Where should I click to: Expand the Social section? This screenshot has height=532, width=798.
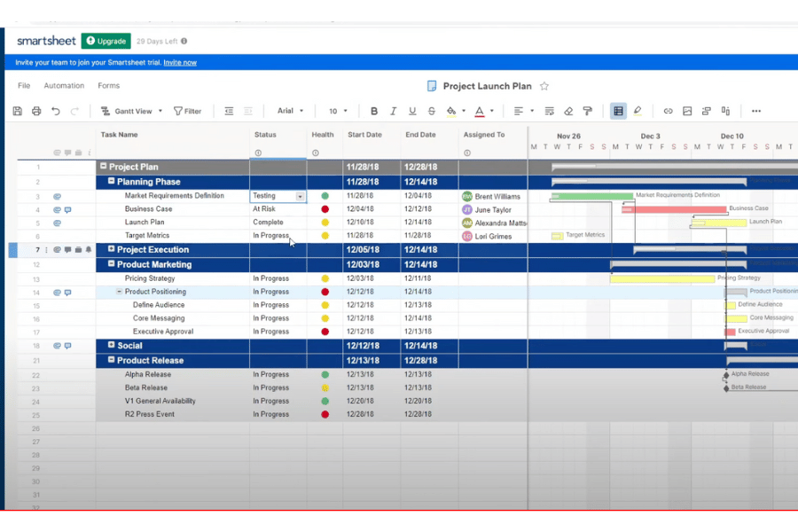tap(112, 345)
